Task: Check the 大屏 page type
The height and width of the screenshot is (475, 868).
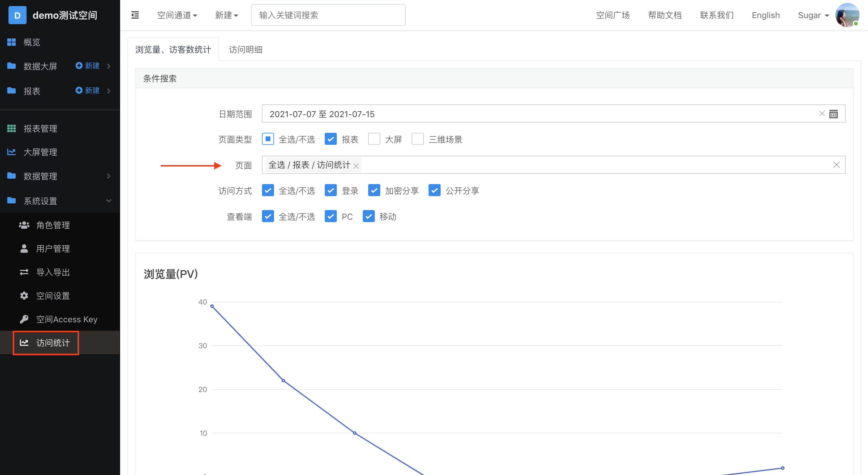Action: (374, 139)
